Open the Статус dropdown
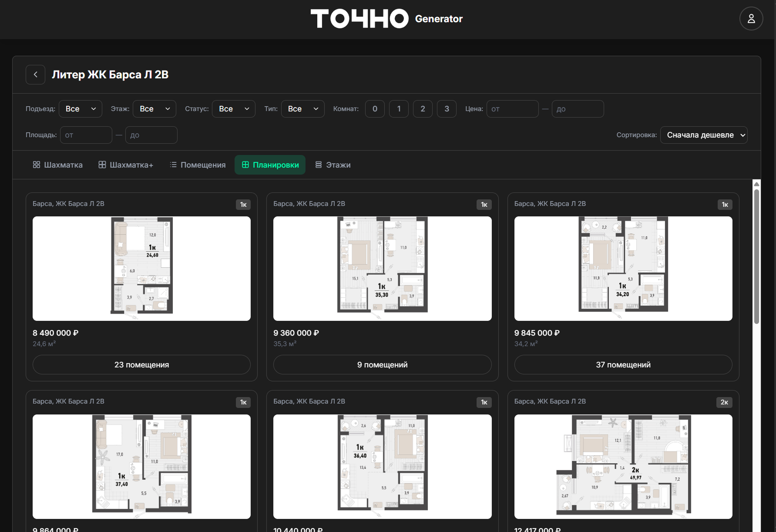This screenshot has width=776, height=532. pyautogui.click(x=234, y=109)
